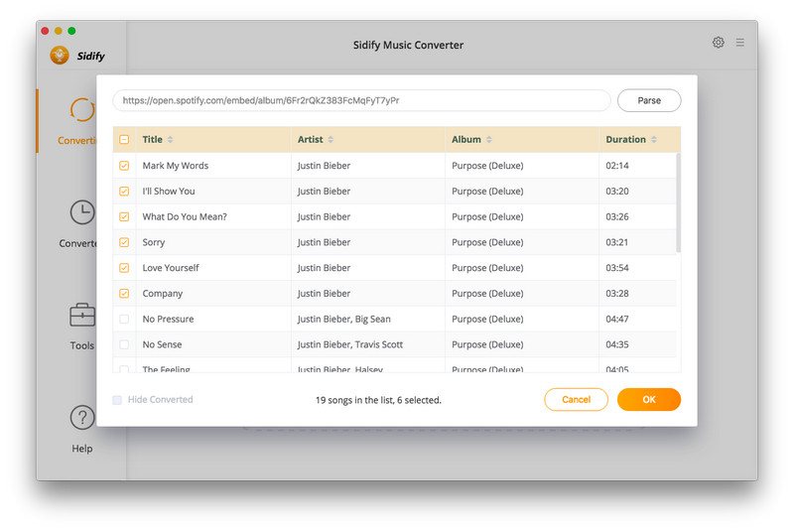Open the Converting section icon

[82, 110]
